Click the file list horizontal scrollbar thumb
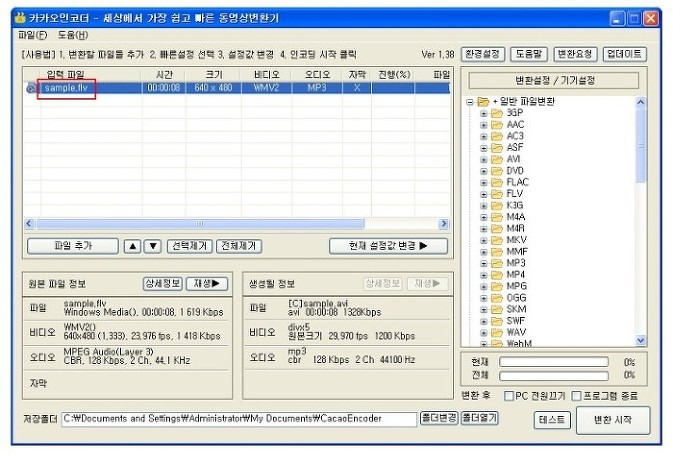 point(200,224)
